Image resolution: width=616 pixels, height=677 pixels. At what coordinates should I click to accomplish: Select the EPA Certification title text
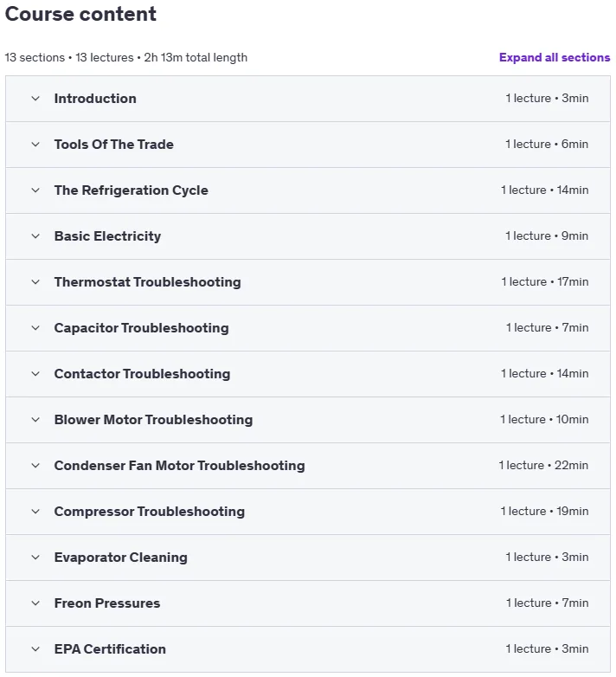[110, 649]
